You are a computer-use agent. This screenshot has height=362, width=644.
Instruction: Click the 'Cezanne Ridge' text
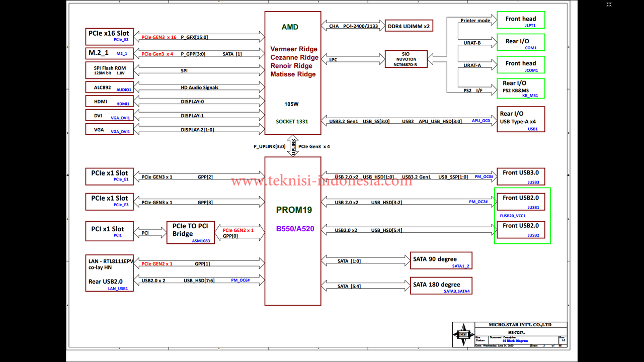click(294, 57)
